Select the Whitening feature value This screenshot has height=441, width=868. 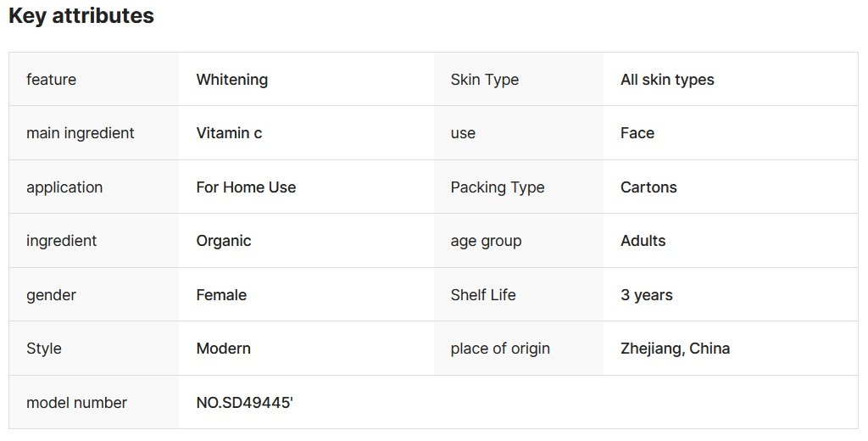[x=231, y=80]
